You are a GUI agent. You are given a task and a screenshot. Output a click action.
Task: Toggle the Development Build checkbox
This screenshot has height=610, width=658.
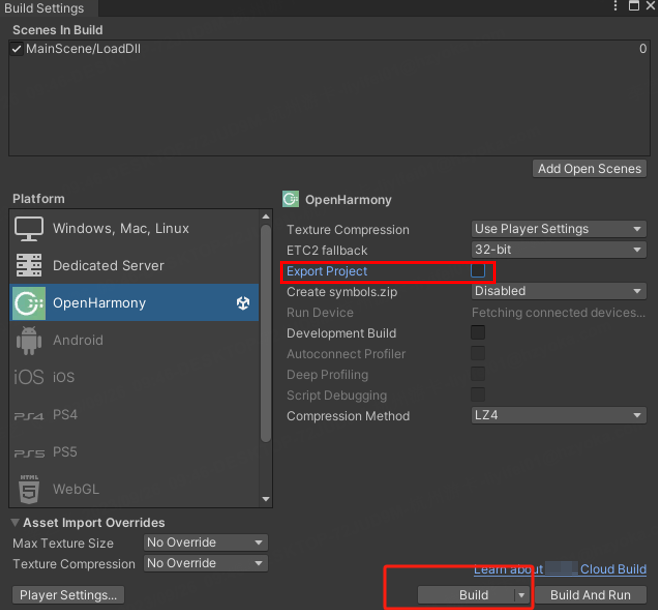pos(478,333)
